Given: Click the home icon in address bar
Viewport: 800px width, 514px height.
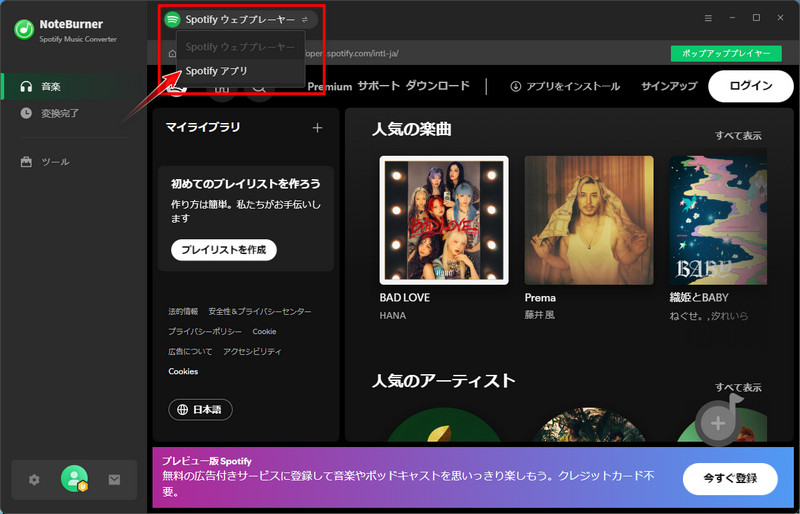Looking at the screenshot, I should (170, 54).
